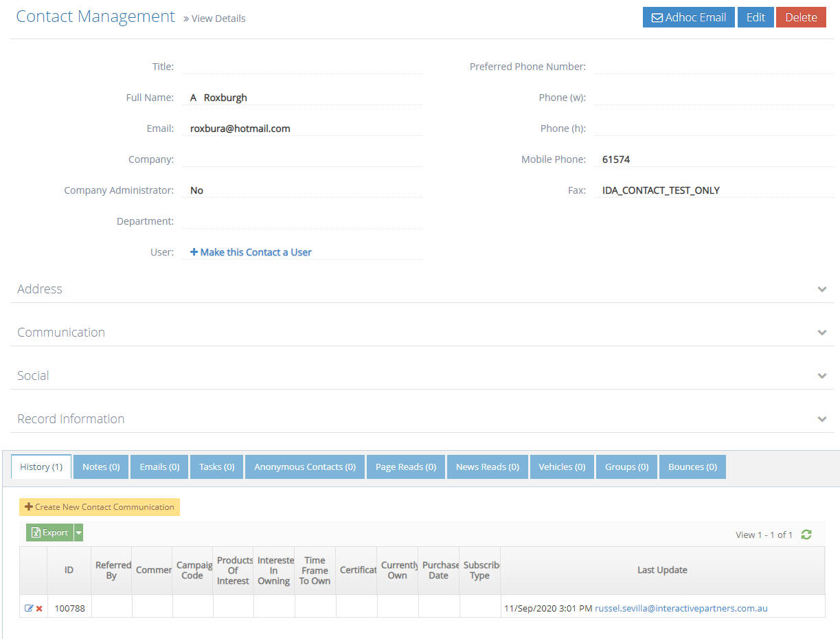
Task: Select the Vehicles (0) tab
Action: [561, 467]
